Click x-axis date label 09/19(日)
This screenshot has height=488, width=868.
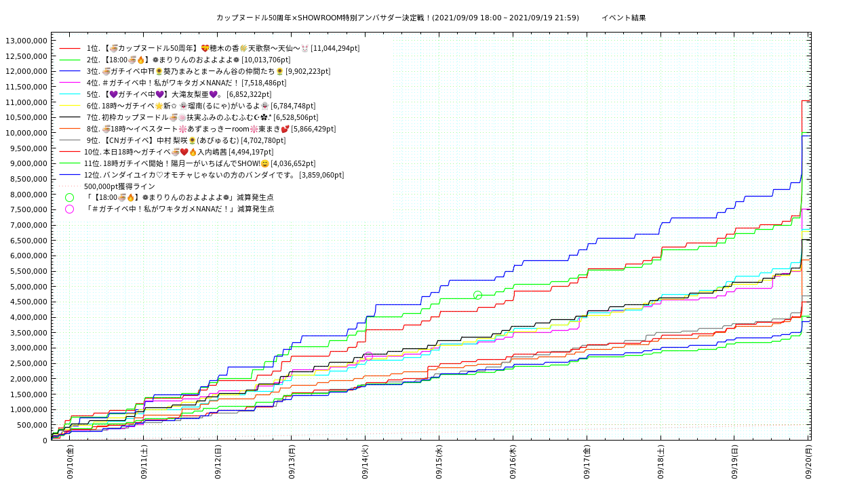pyautogui.click(x=734, y=462)
